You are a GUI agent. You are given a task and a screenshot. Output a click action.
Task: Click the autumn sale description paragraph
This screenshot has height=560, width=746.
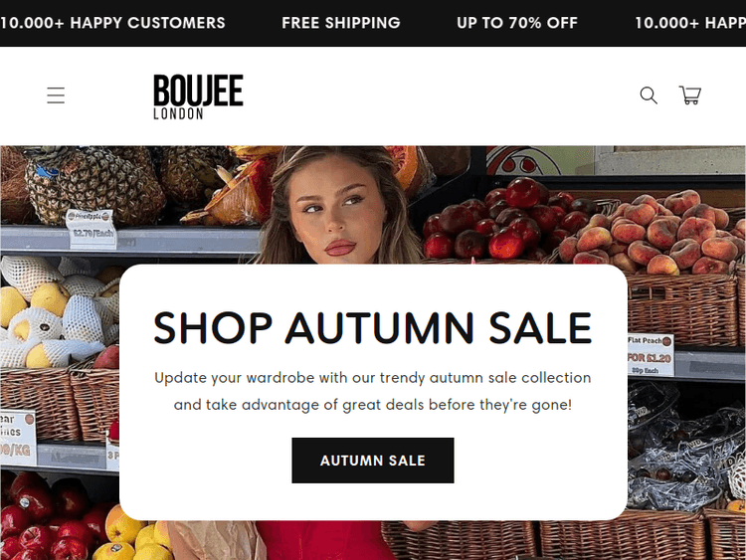click(373, 391)
